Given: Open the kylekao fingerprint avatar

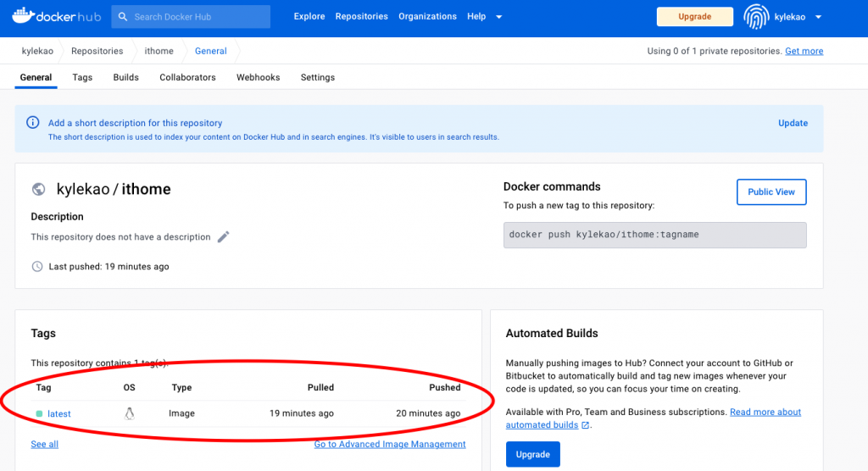Looking at the screenshot, I should click(755, 17).
